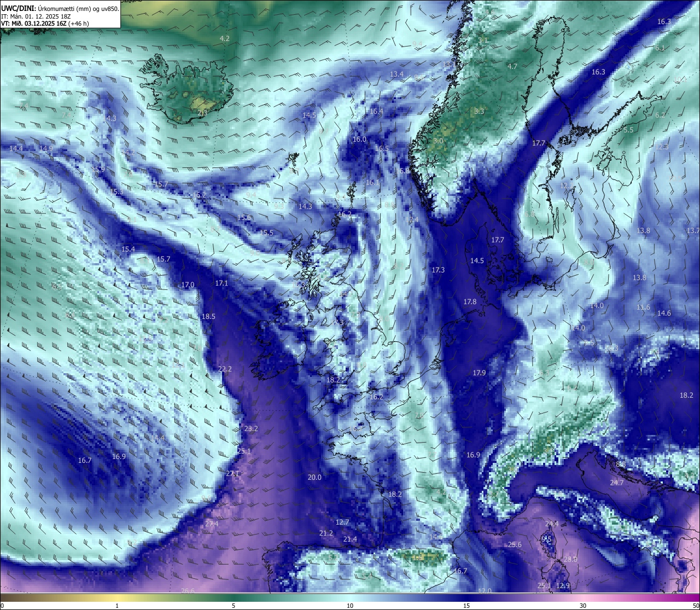
Task: Click the 16.4 value
Action: tap(376, 111)
